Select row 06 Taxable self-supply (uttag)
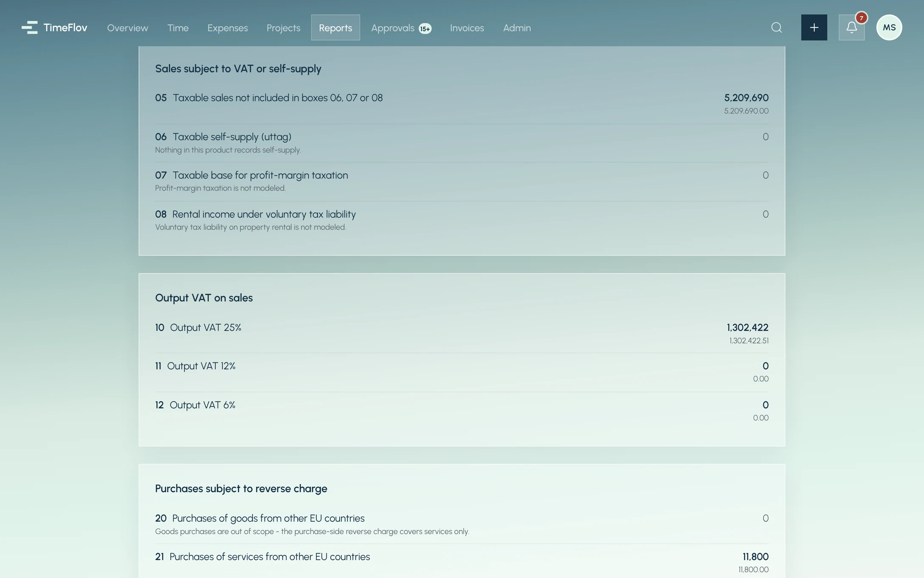924x578 pixels. tap(462, 143)
